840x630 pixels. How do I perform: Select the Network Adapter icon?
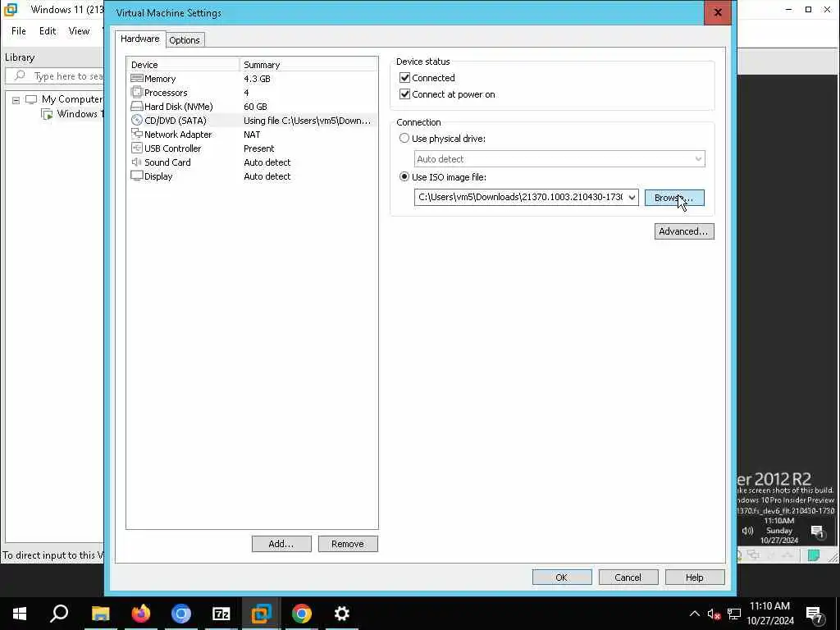tap(137, 134)
